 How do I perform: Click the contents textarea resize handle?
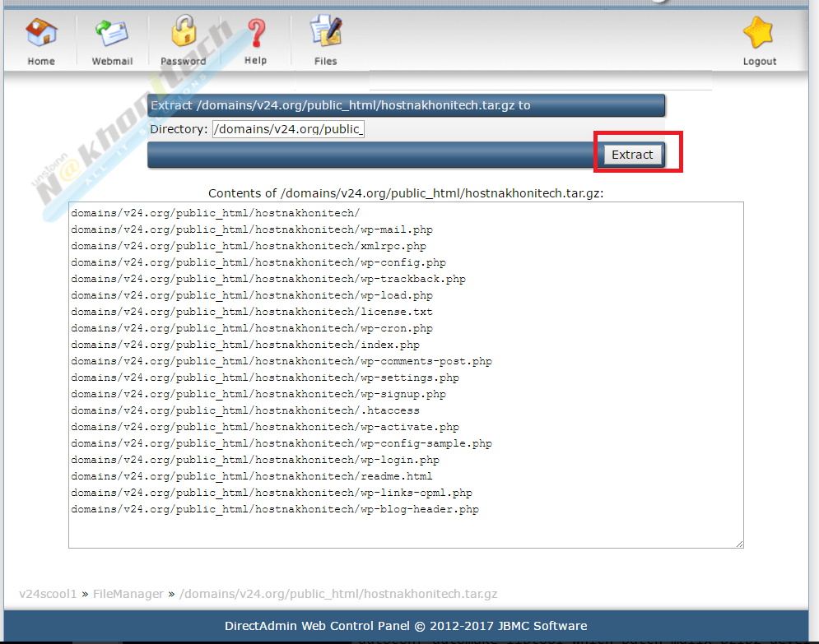pos(739,544)
